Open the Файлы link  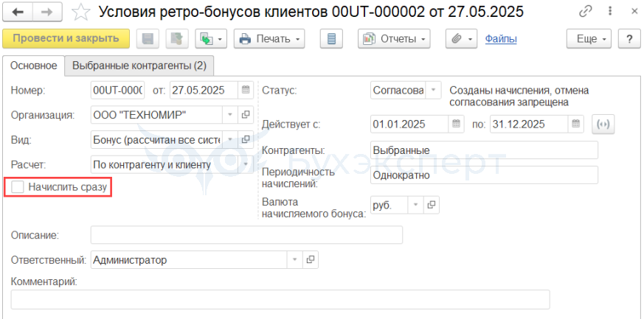[499, 39]
